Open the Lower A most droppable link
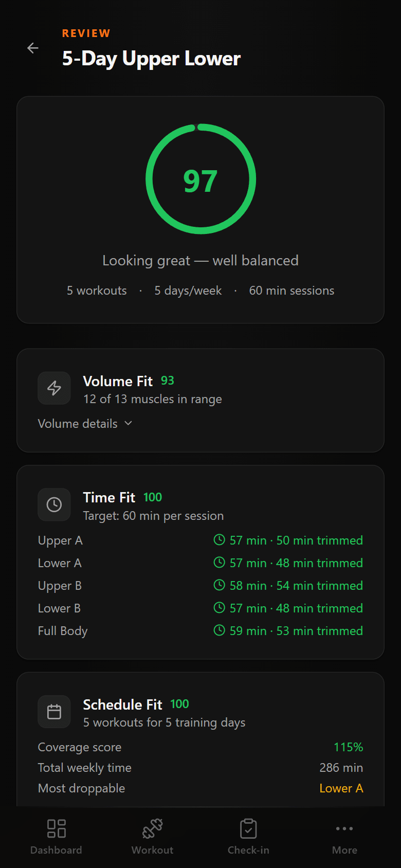Image resolution: width=401 pixels, height=868 pixels. tap(341, 788)
